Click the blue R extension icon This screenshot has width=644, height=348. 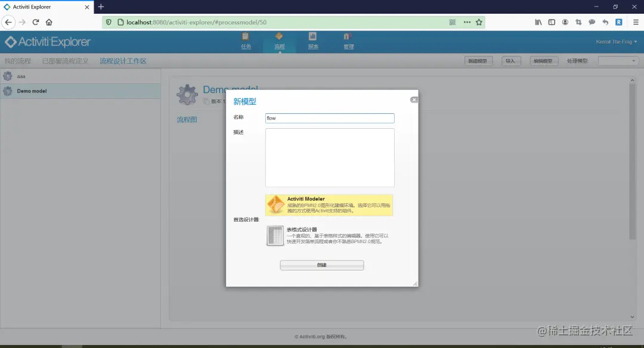click(618, 22)
